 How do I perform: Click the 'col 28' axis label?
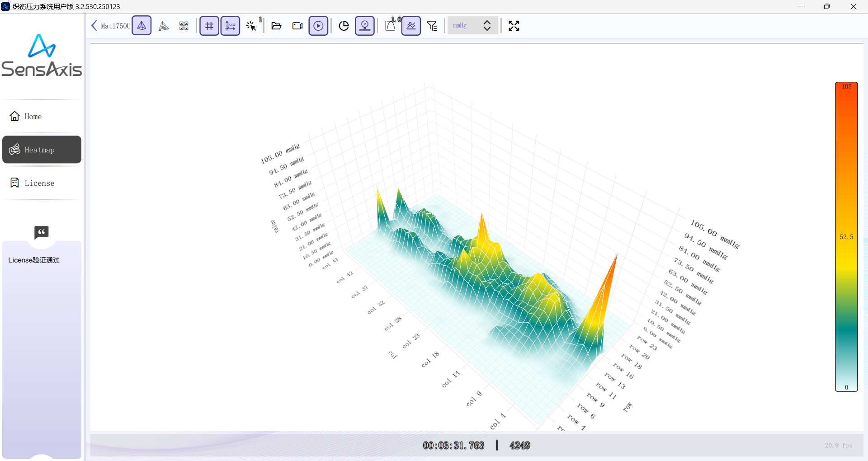(393, 324)
